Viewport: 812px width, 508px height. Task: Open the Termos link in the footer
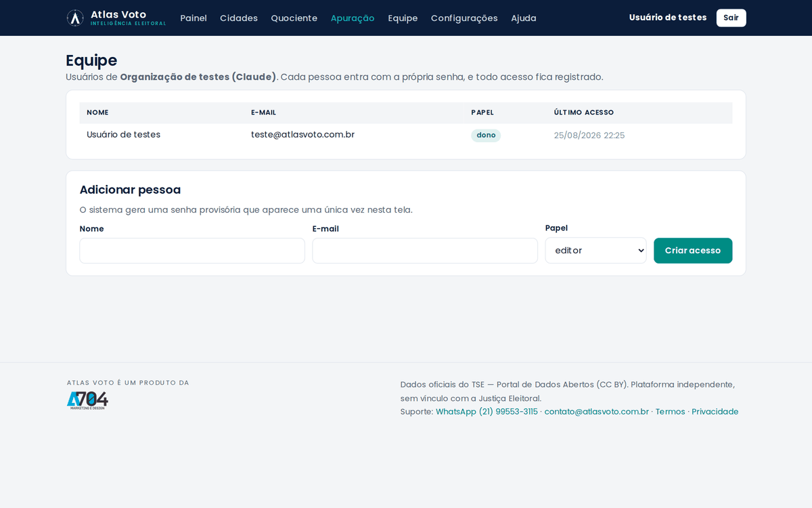tap(671, 412)
